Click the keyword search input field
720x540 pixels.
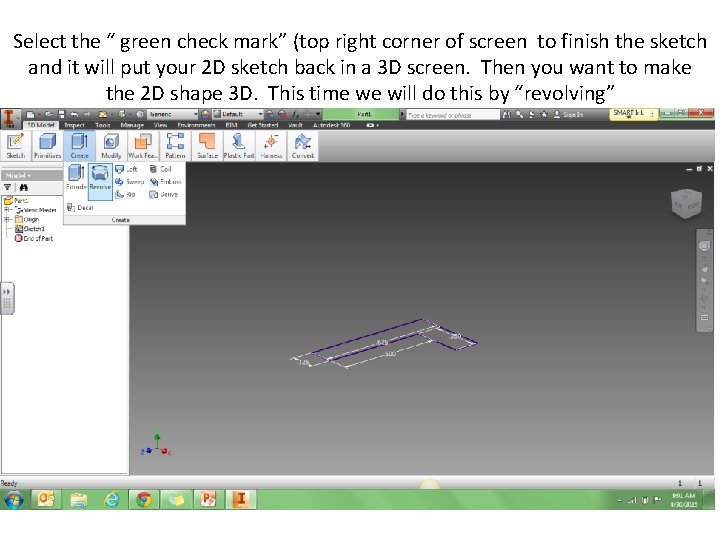point(452,115)
